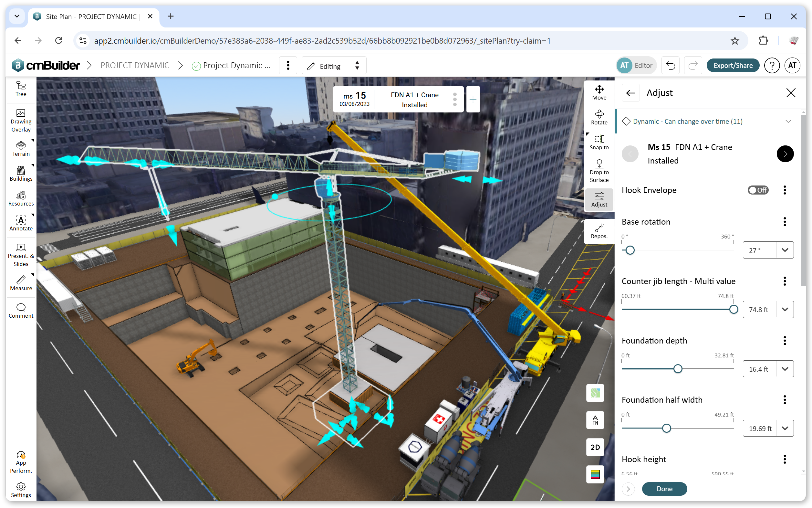Open Base rotation options menu
This screenshot has height=508, width=812.
785,222
